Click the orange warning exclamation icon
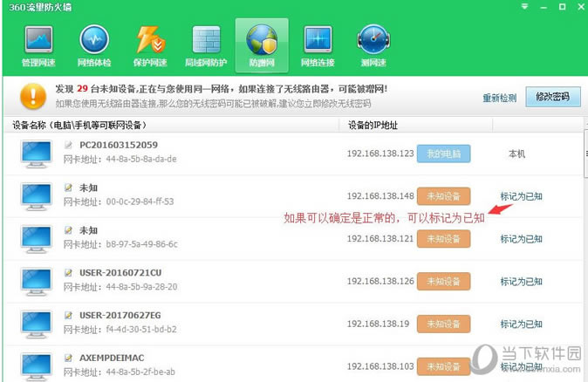Screen dimensions: 588x382 (x=33, y=96)
